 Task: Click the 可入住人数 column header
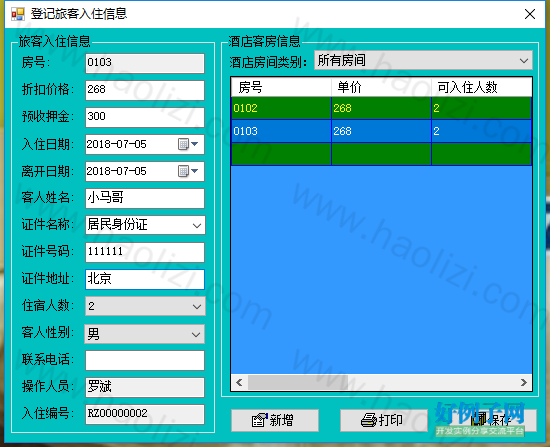tap(482, 87)
